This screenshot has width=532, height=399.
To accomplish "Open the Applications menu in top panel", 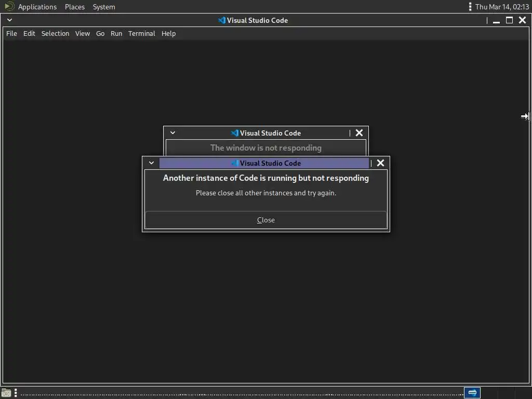I will tap(37, 7).
